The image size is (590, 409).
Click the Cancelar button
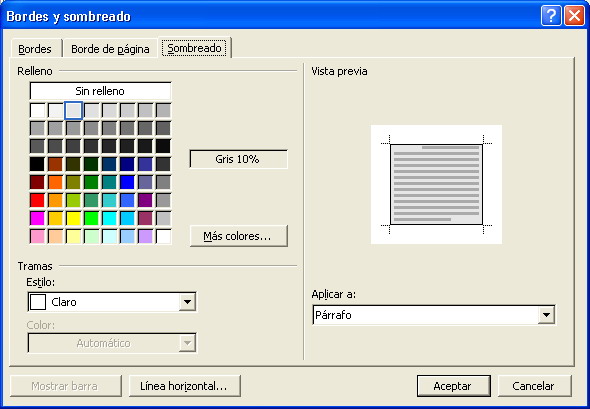[x=534, y=386]
